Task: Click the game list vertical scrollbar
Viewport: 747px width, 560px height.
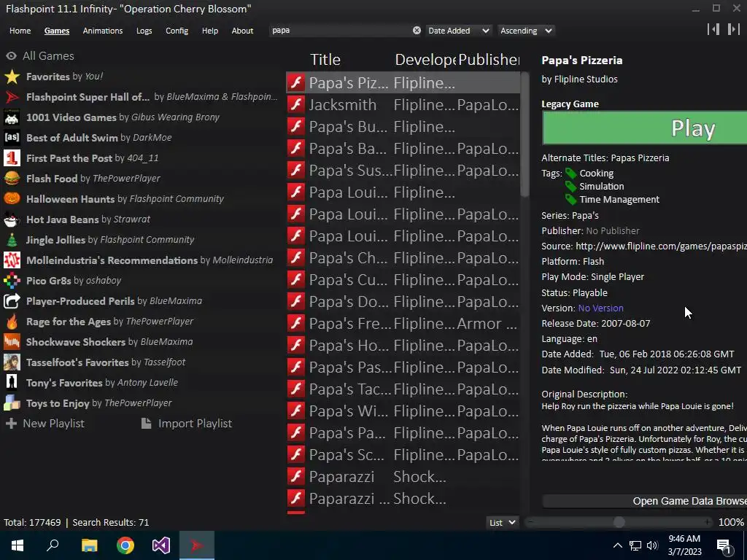Action: coord(525,134)
